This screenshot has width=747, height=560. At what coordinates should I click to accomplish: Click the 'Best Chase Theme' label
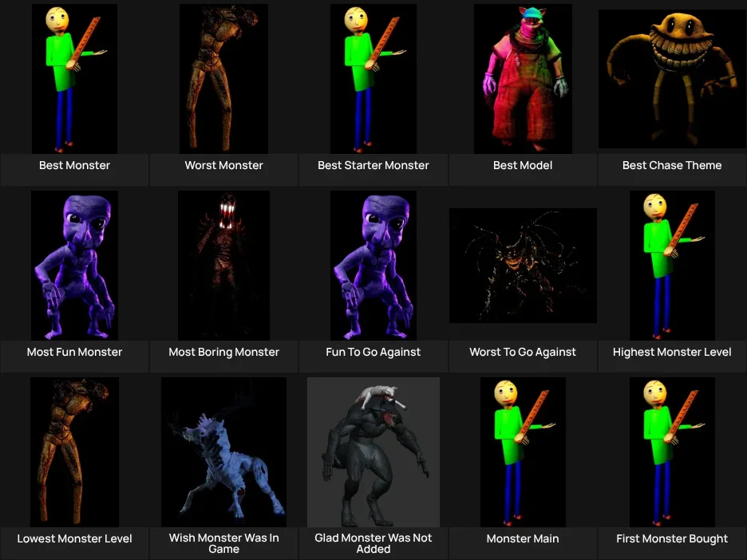point(672,165)
